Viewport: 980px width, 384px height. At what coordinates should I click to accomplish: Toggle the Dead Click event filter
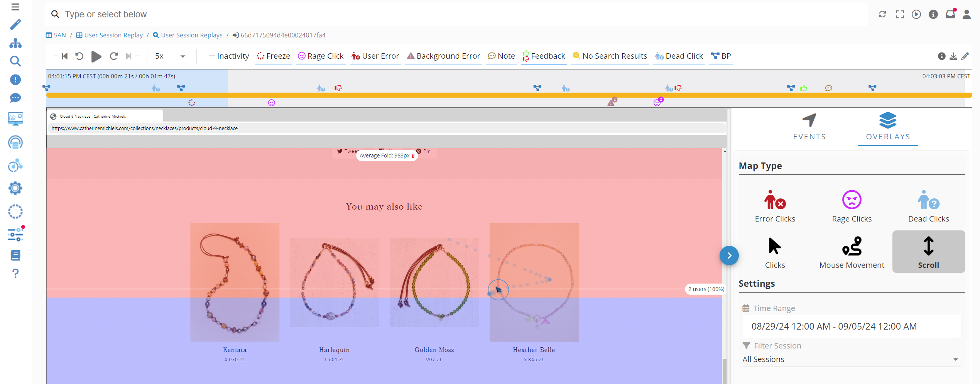point(679,56)
